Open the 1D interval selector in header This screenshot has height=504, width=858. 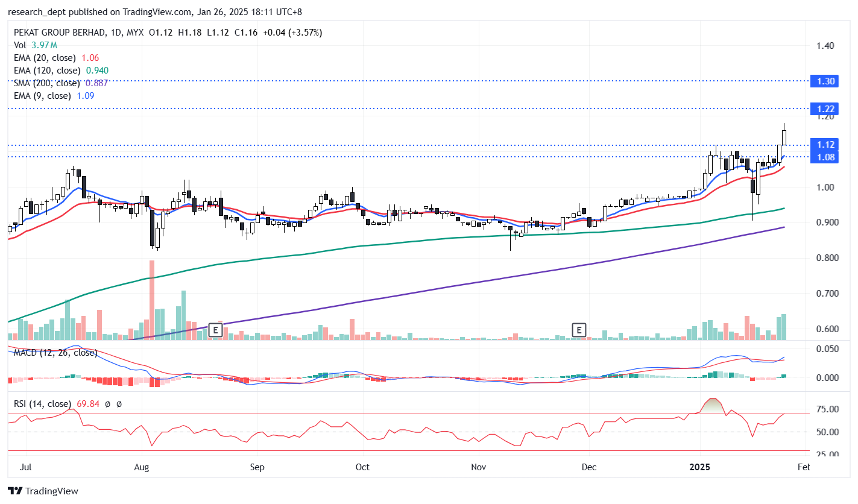point(117,33)
